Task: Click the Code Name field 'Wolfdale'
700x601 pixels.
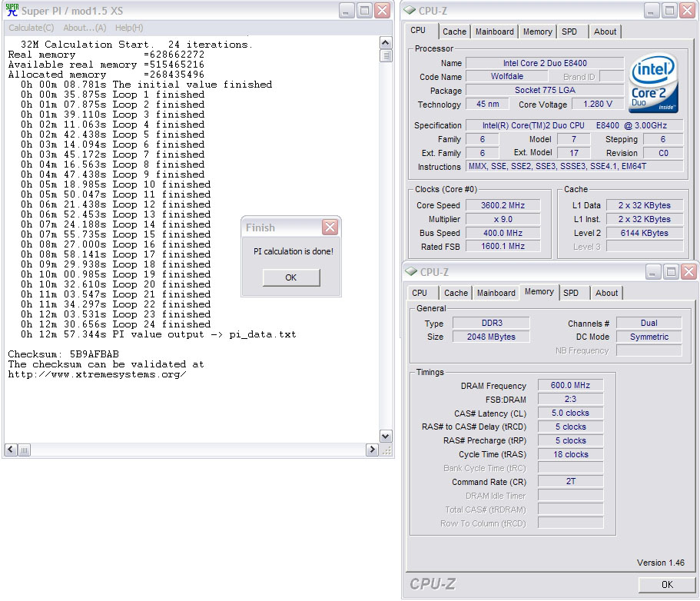Action: (506, 76)
